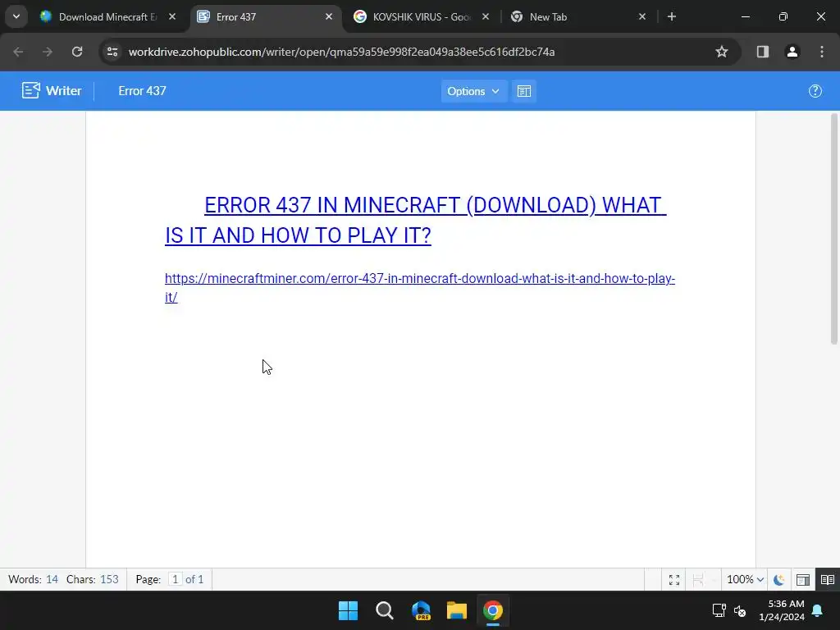Close the New Tab tab
The width and height of the screenshot is (840, 630).
pos(642,16)
